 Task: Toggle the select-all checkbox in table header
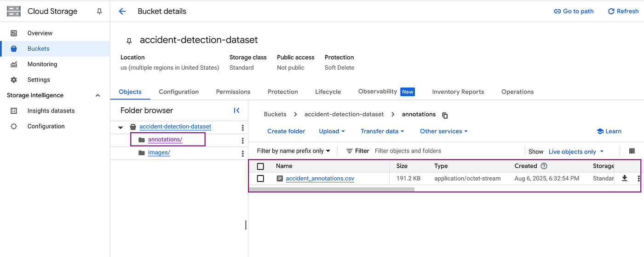[x=260, y=166]
